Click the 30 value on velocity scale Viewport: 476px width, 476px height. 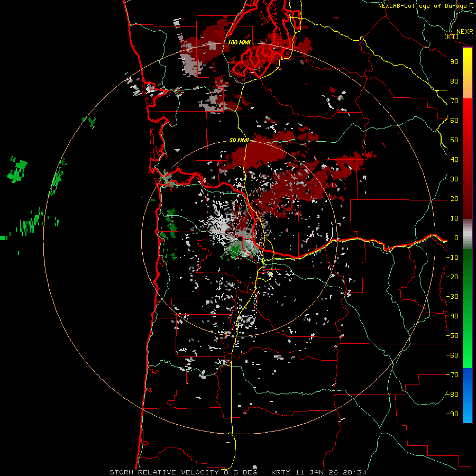pos(454,179)
